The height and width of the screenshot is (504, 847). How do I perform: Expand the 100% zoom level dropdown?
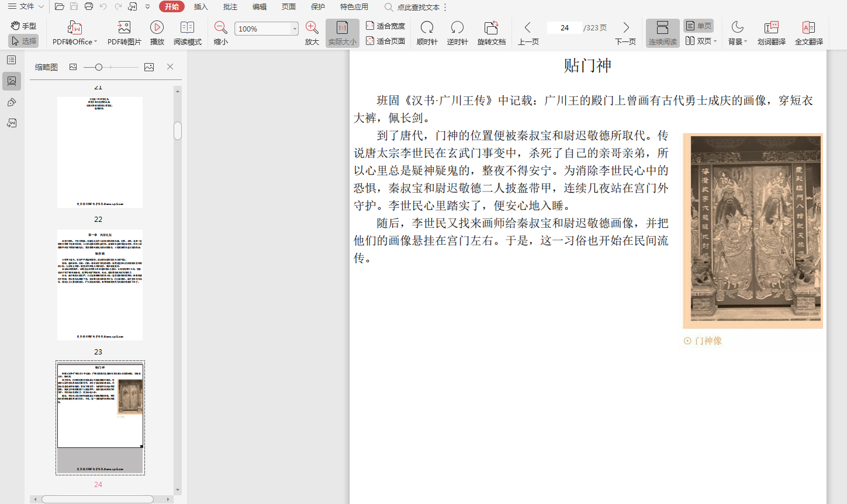295,29
